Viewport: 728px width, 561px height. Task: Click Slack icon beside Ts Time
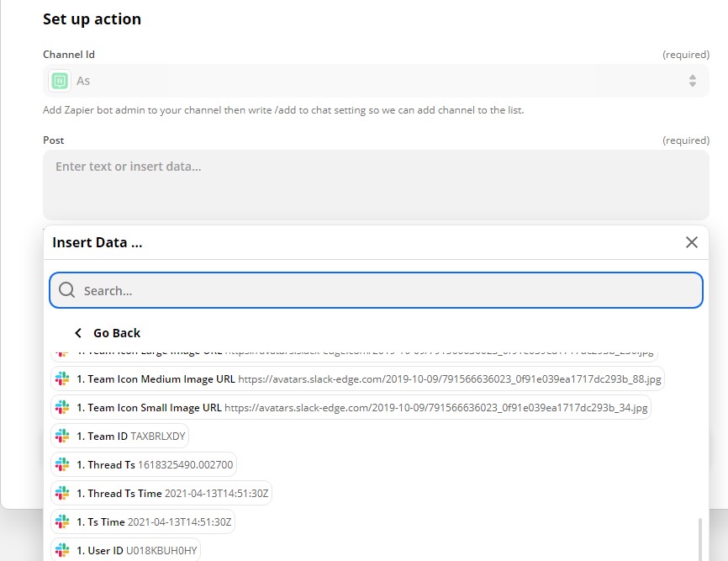pyautogui.click(x=62, y=522)
